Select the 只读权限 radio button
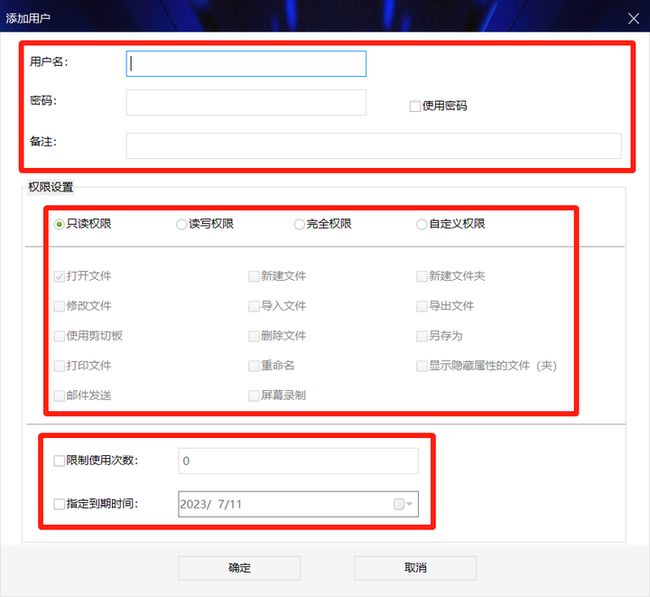Screen dimensions: 650x597 (59, 224)
